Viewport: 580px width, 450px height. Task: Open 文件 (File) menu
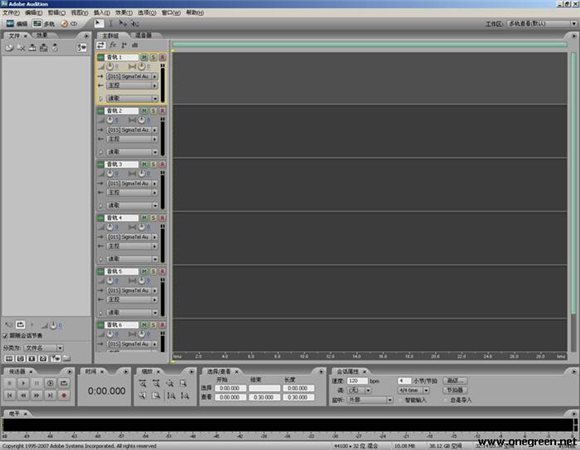pos(11,13)
